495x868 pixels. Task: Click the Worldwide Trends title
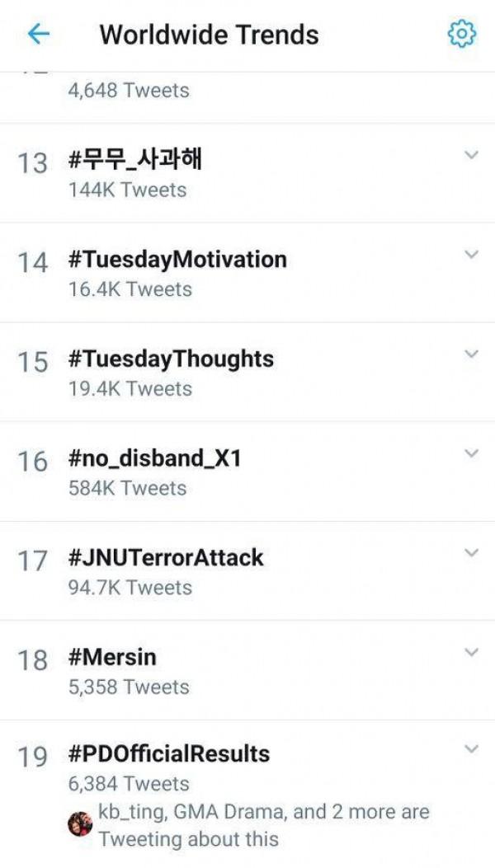[209, 35]
